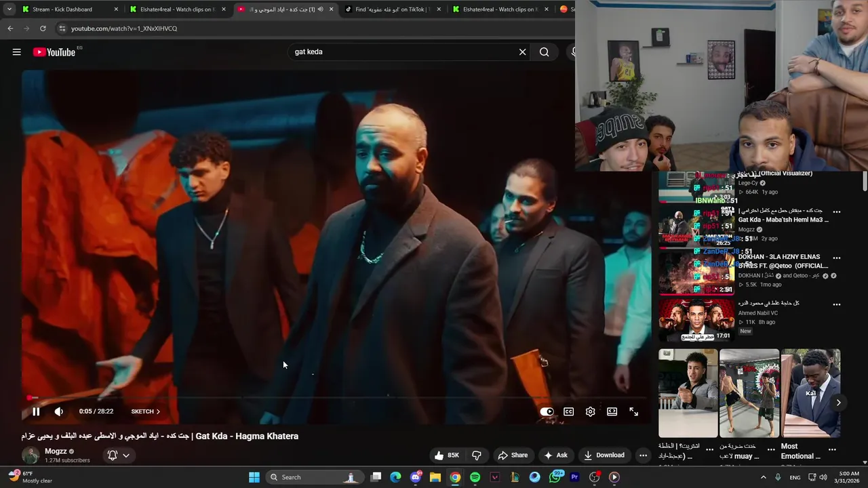Toggle closed captions CC

(569, 411)
